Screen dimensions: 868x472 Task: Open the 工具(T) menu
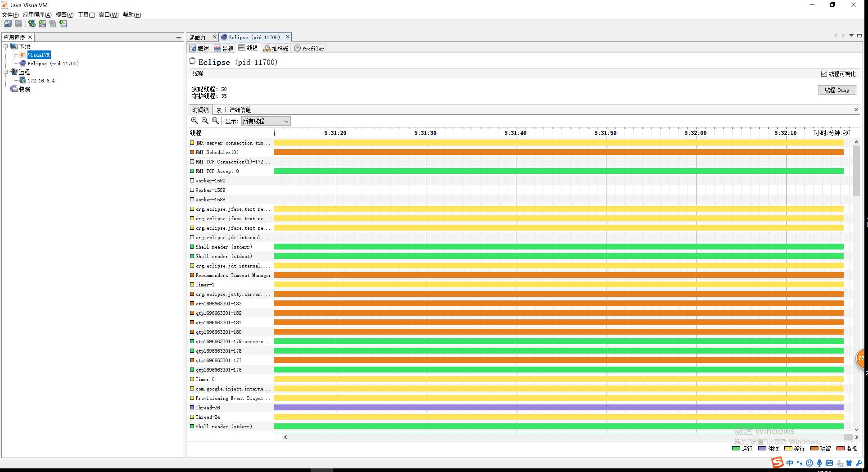86,15
